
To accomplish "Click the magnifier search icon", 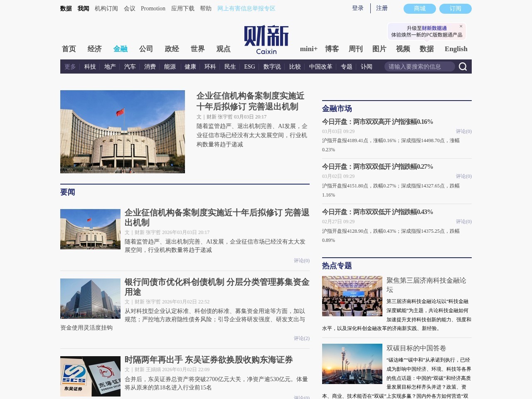I will pyautogui.click(x=463, y=66).
